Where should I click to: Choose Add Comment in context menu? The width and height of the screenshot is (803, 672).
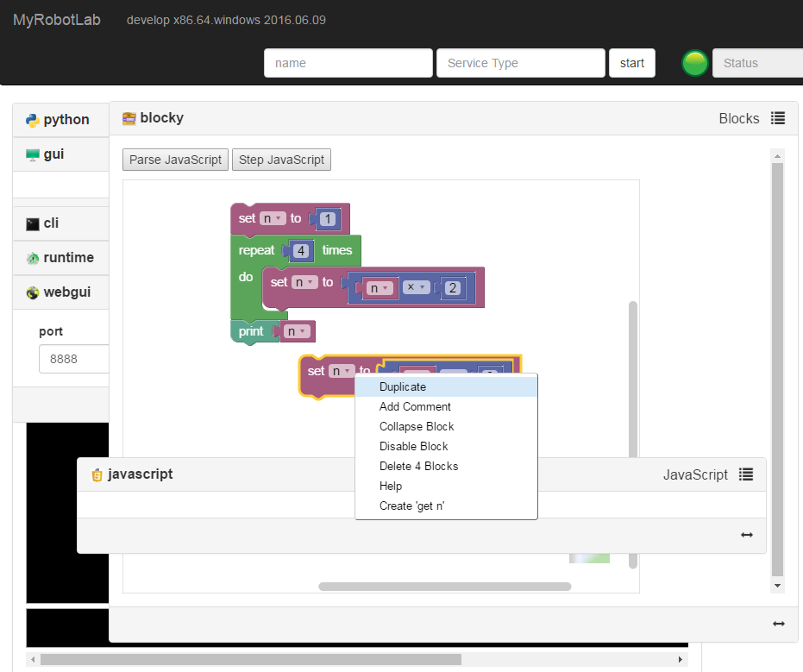pos(446,406)
